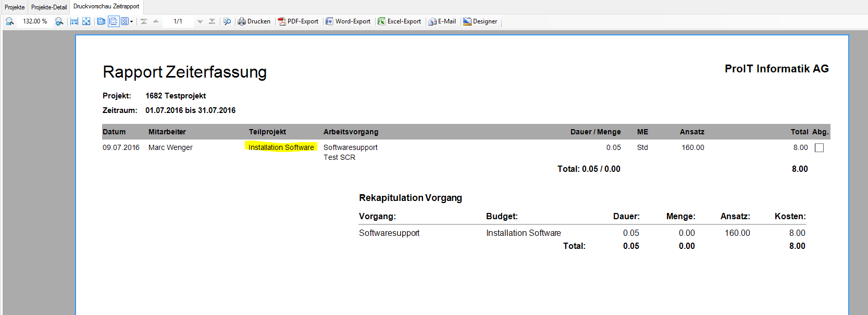Select the Druckvorschau Zeitrapport tab
This screenshot has height=315, width=868.
click(106, 6)
